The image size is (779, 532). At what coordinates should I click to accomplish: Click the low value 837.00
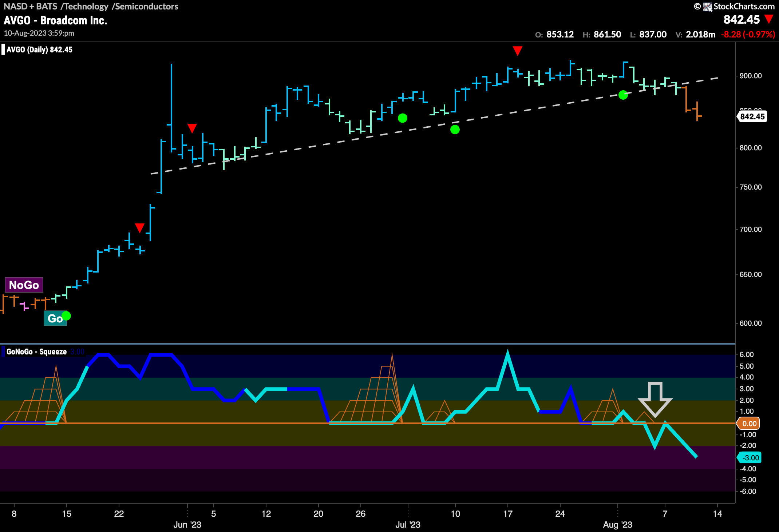pos(653,35)
